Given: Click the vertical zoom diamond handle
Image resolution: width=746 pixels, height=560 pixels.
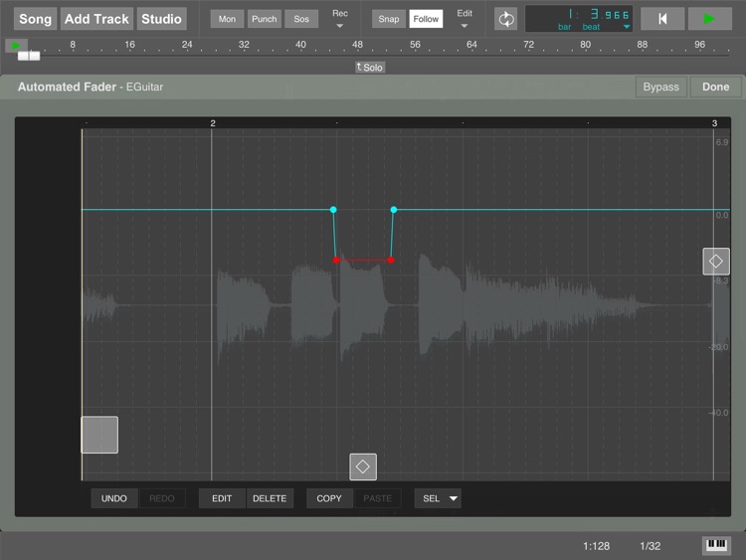Looking at the screenshot, I should (x=716, y=262).
